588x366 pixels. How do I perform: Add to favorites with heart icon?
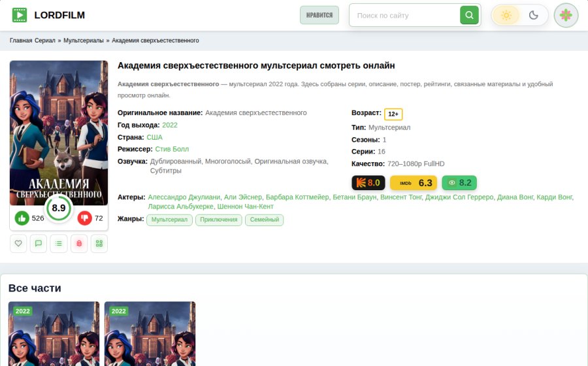(x=18, y=243)
